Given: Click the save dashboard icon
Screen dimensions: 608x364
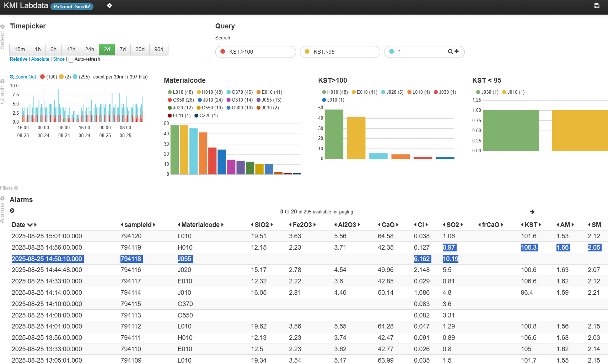Looking at the screenshot, I should 597,6.
